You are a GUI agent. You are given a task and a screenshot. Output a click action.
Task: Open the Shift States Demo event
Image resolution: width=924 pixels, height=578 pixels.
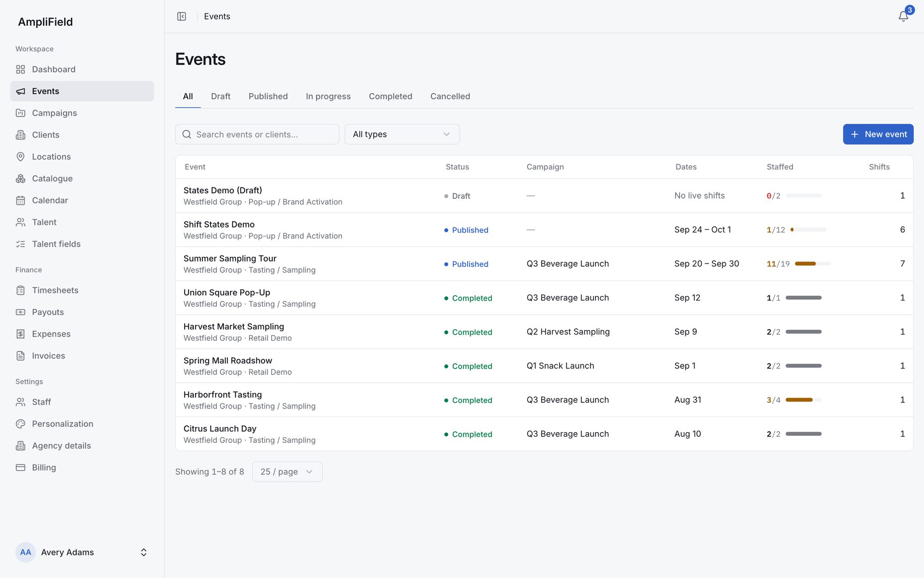pyautogui.click(x=219, y=225)
